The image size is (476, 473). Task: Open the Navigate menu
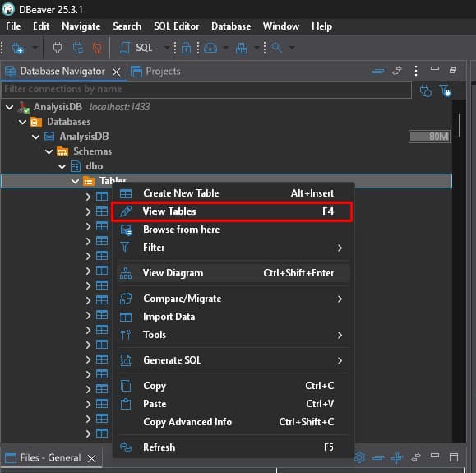(81, 26)
